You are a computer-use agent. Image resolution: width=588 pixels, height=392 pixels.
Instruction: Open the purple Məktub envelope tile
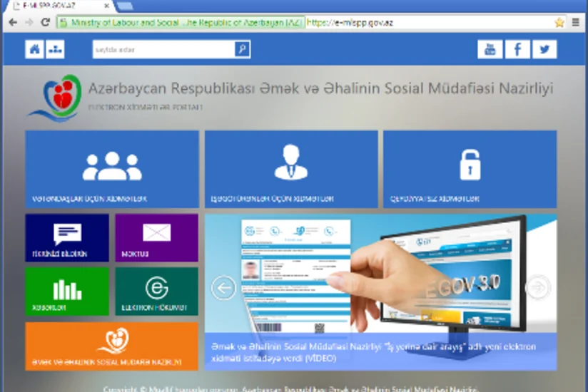click(x=157, y=238)
